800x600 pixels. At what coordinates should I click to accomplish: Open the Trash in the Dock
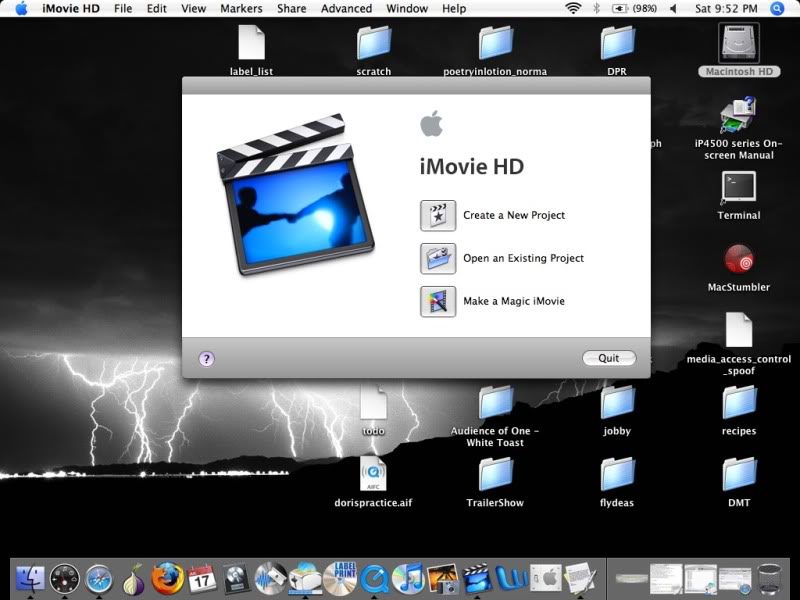[769, 579]
